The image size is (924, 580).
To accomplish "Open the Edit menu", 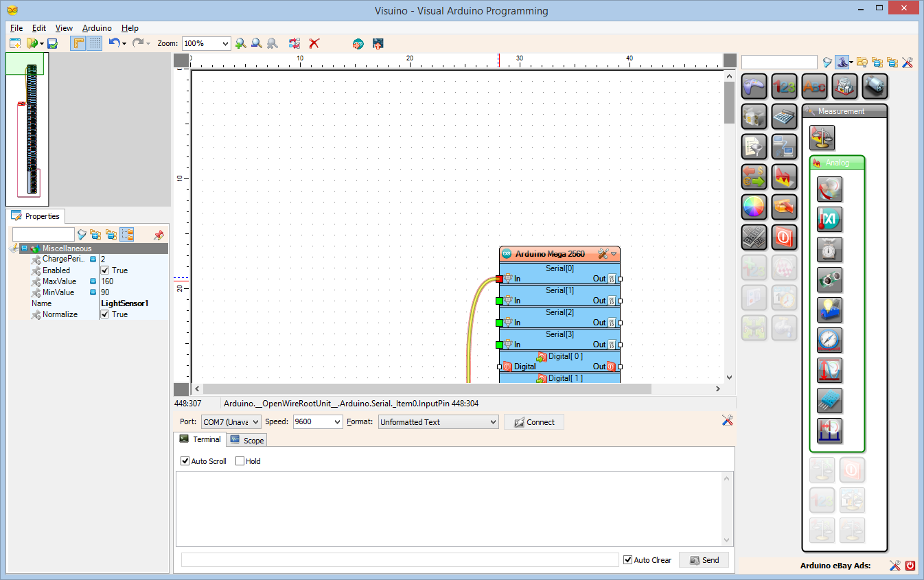I will click(39, 28).
